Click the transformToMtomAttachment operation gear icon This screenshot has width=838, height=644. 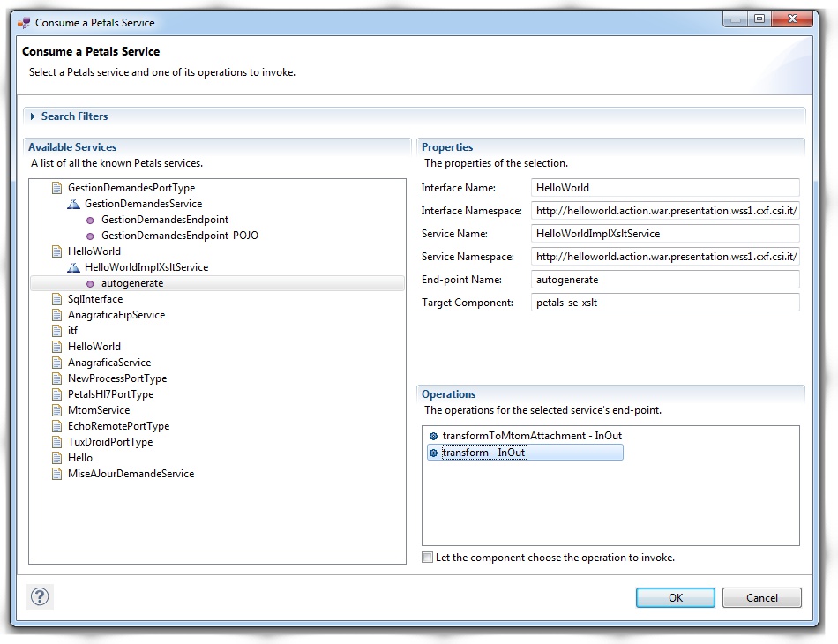pyautogui.click(x=433, y=436)
